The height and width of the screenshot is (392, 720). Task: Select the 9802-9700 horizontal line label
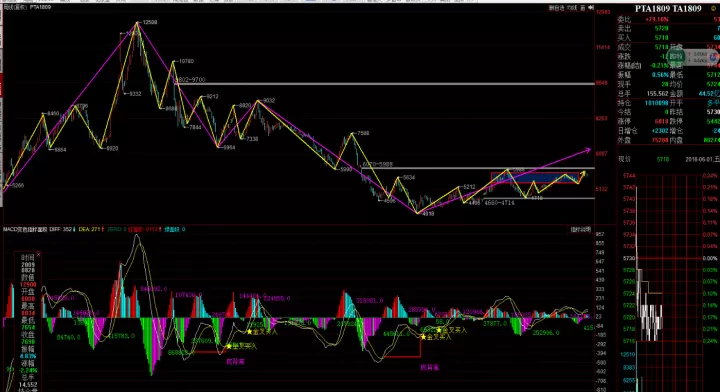pyautogui.click(x=191, y=79)
